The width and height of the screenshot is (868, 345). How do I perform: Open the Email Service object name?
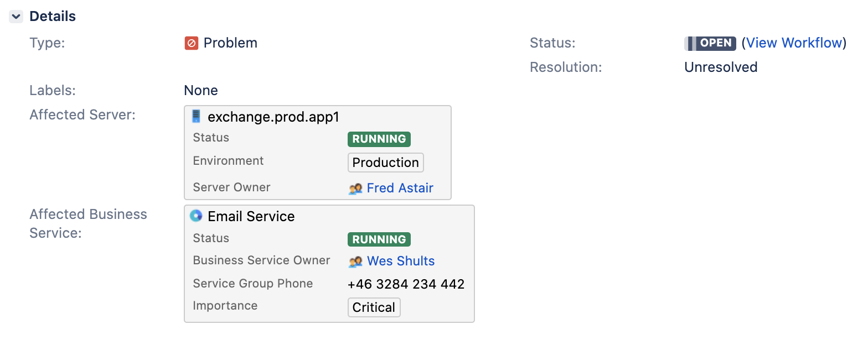(x=251, y=217)
